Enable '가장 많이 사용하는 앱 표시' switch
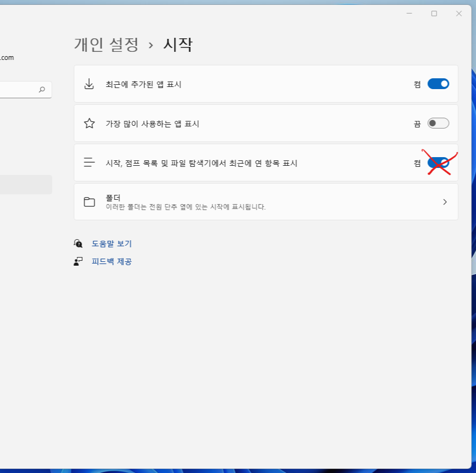476x473 pixels. (438, 123)
